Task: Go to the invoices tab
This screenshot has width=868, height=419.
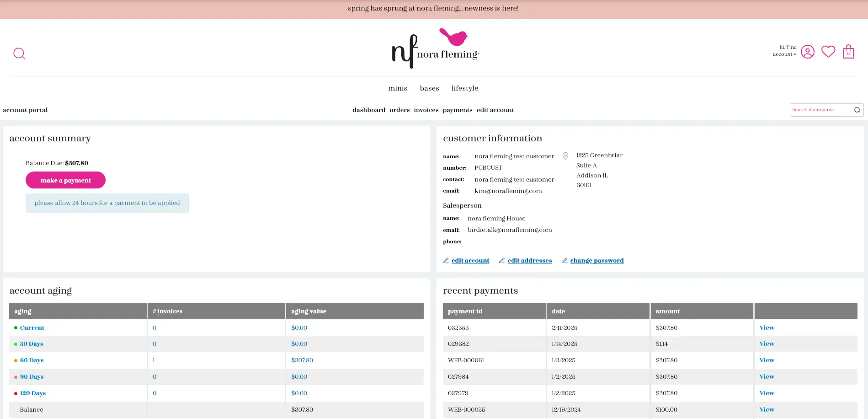Action: pos(426,110)
